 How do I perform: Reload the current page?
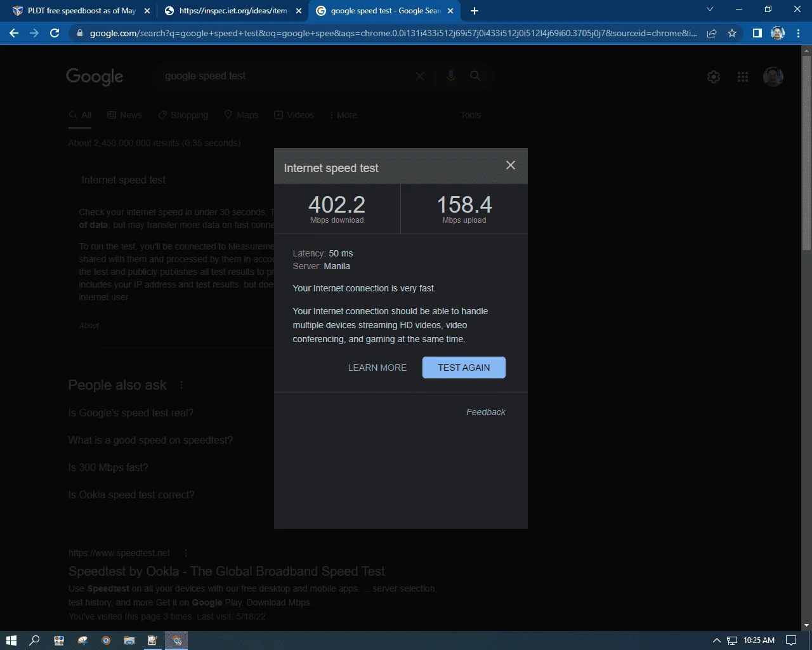pyautogui.click(x=55, y=33)
